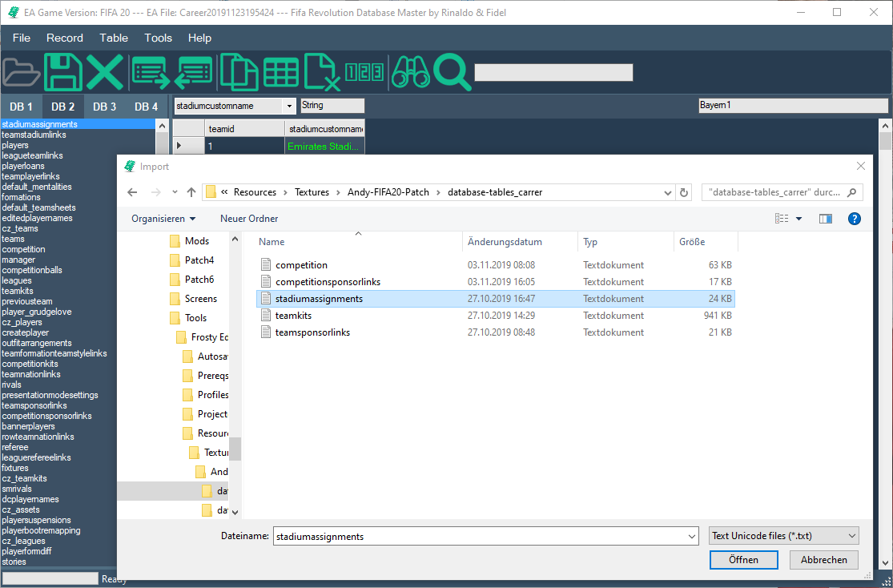Image resolution: width=893 pixels, height=588 pixels.
Task: Click the save floppy disk icon
Action: click(x=63, y=73)
